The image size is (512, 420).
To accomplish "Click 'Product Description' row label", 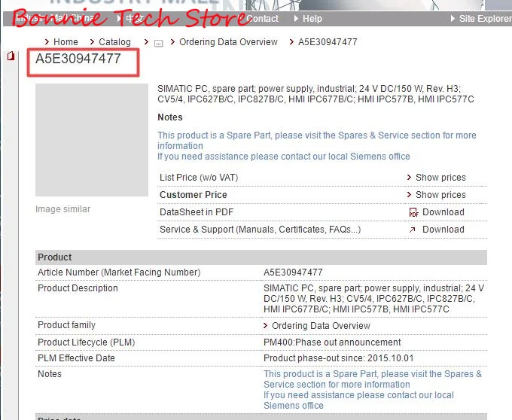I will 78,288.
